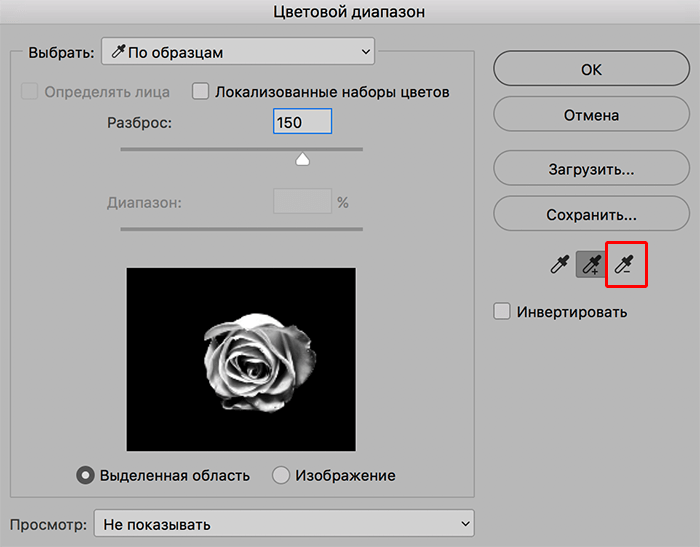Select the Add to Sample eyedropper

pyautogui.click(x=591, y=264)
